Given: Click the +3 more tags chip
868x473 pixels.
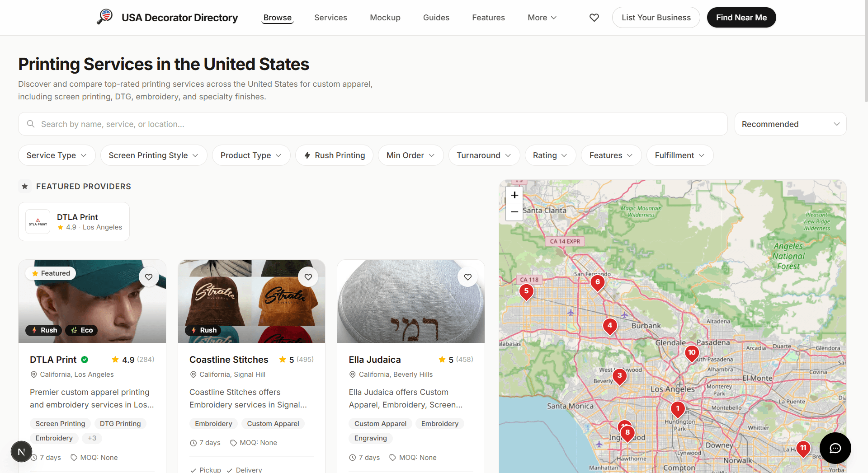Looking at the screenshot, I should 92,438.
